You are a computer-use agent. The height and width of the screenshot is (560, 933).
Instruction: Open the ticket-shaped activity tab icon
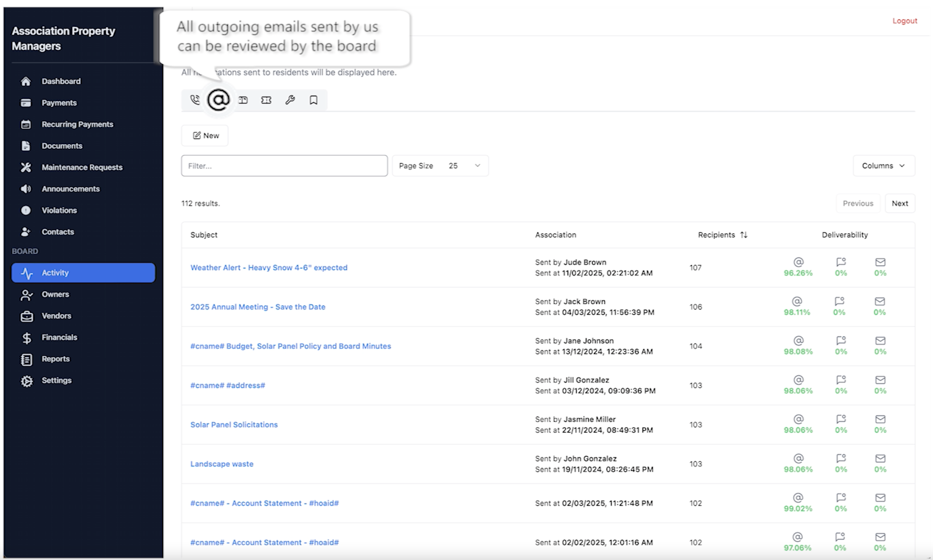266,100
